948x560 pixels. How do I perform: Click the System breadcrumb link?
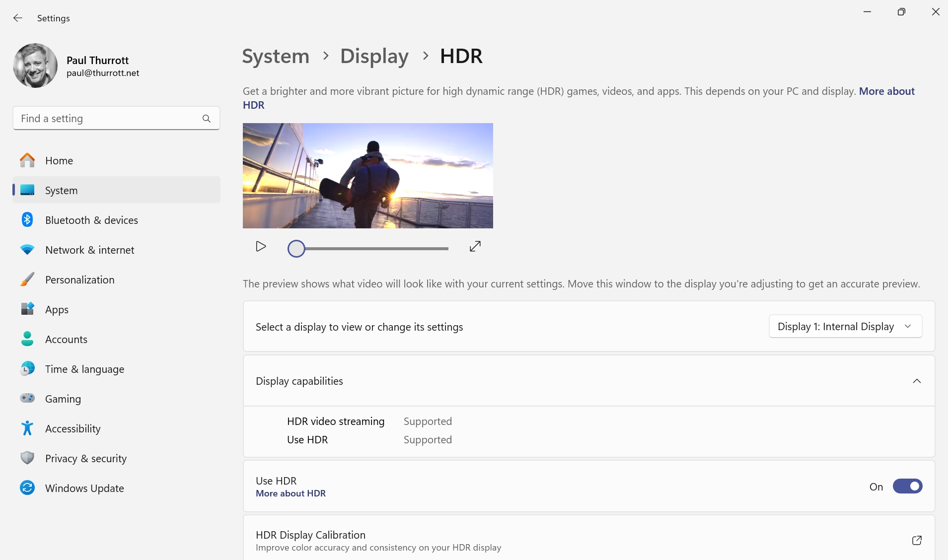pyautogui.click(x=276, y=56)
